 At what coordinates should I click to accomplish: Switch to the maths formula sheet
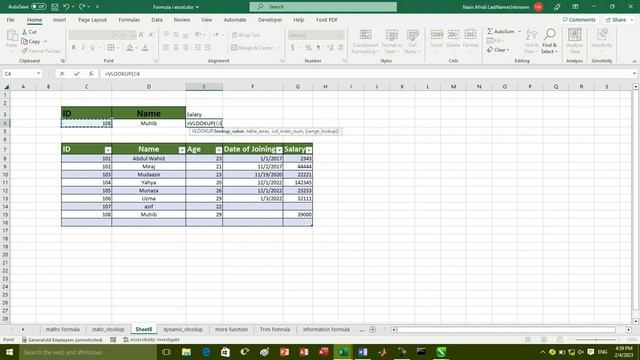62,329
